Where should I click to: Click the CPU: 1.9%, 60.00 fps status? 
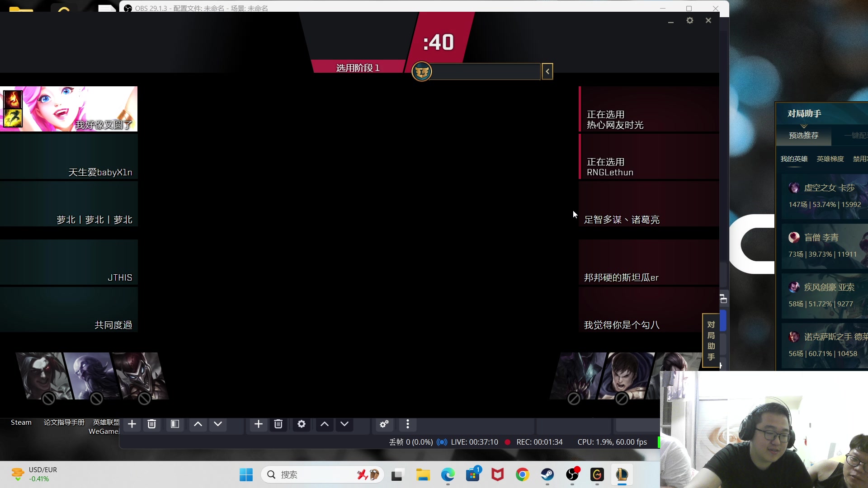612,442
